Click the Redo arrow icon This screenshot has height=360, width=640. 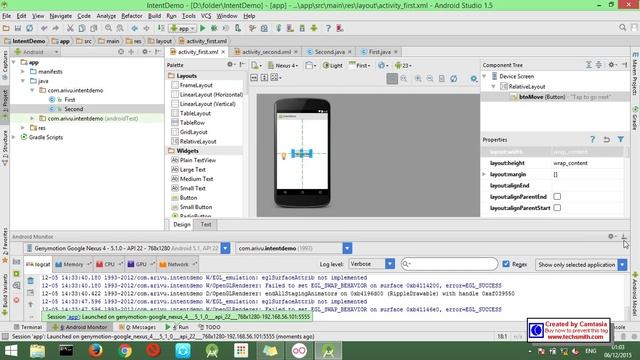(56, 28)
